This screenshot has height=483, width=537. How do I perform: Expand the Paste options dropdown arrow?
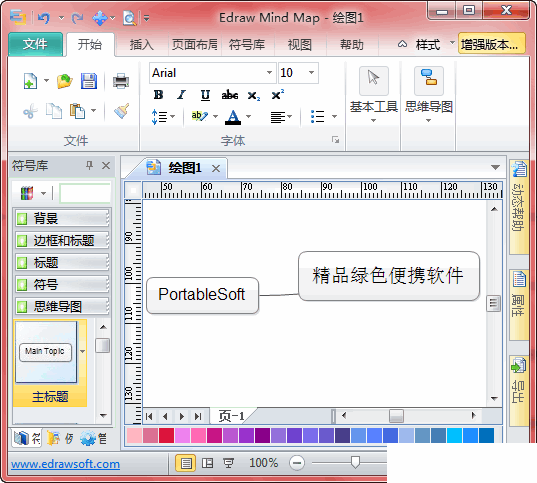93,111
